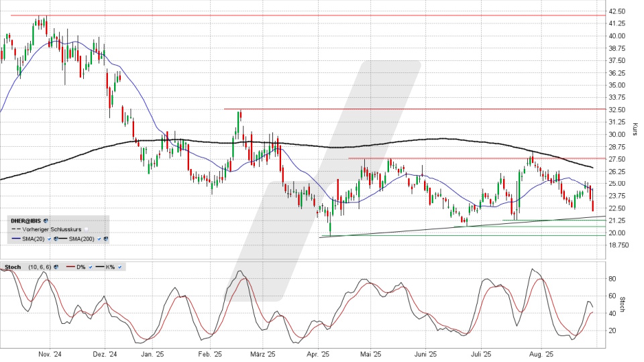This screenshot has height=362, width=644.
Task: Click the vertical Stoch axis title
Action: [x=623, y=304]
